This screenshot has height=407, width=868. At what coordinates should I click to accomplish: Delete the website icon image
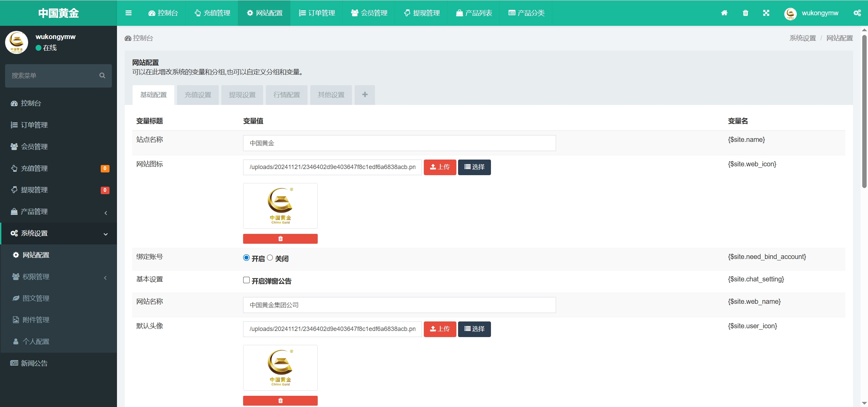280,239
